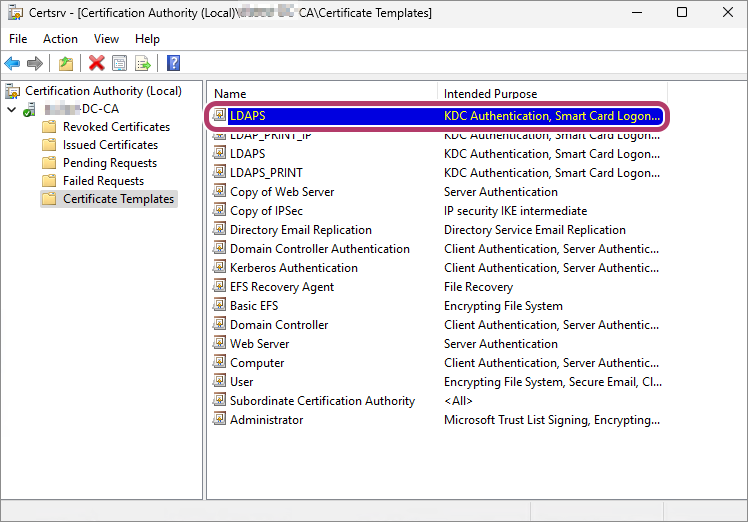
Task: Click the Forward arrow toolbar icon
Action: tap(35, 63)
